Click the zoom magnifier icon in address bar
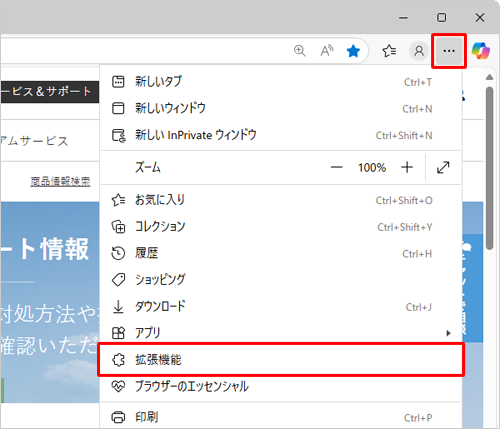Viewport: 500px width, 429px height. 300,51
